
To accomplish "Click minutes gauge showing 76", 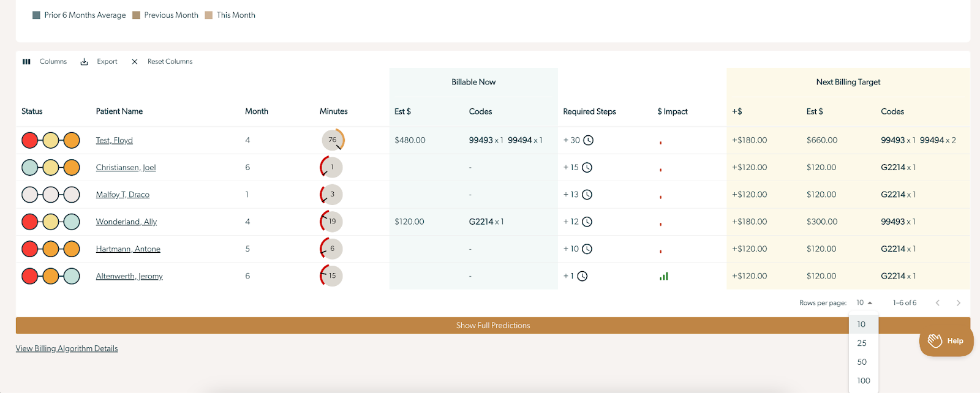I will pyautogui.click(x=333, y=140).
